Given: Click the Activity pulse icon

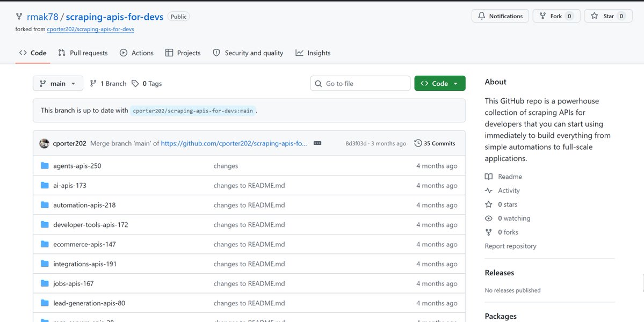Looking at the screenshot, I should 488,191.
